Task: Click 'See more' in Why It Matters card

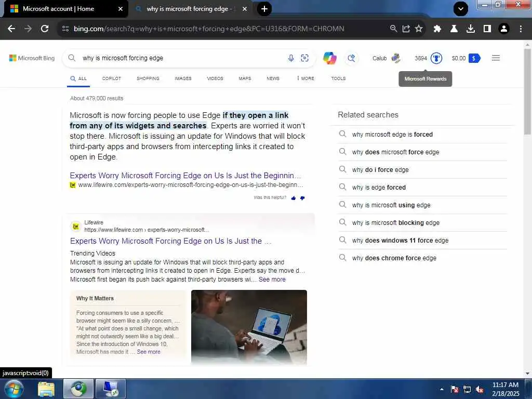Action: click(148, 352)
